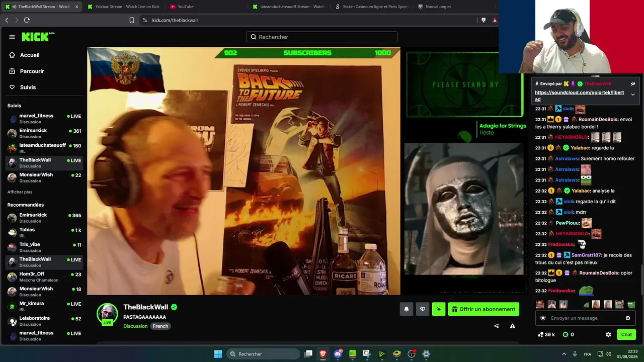Open Task View on taskbar
The width and height of the screenshot is (644, 362).
click(x=308, y=354)
